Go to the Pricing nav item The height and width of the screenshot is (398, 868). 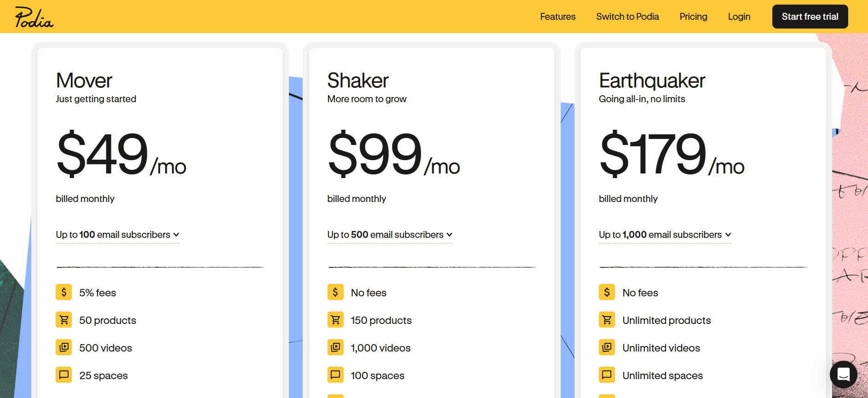point(693,17)
